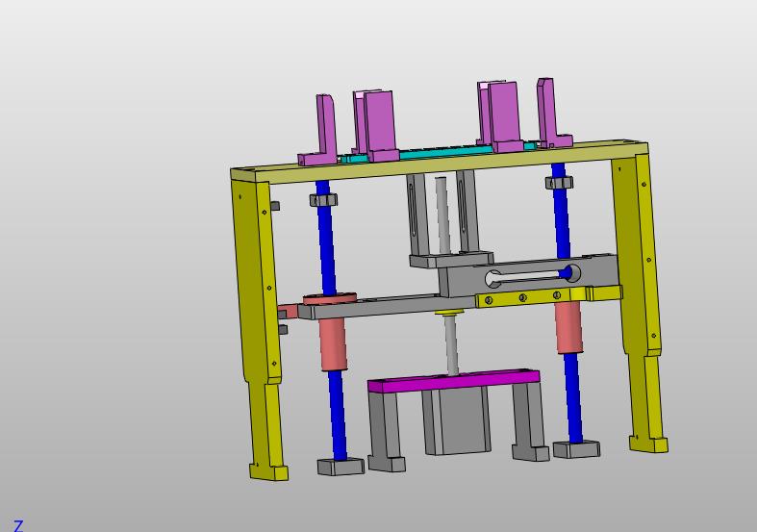
Task: Click the hex nut on left blue rod
Action: click(323, 199)
